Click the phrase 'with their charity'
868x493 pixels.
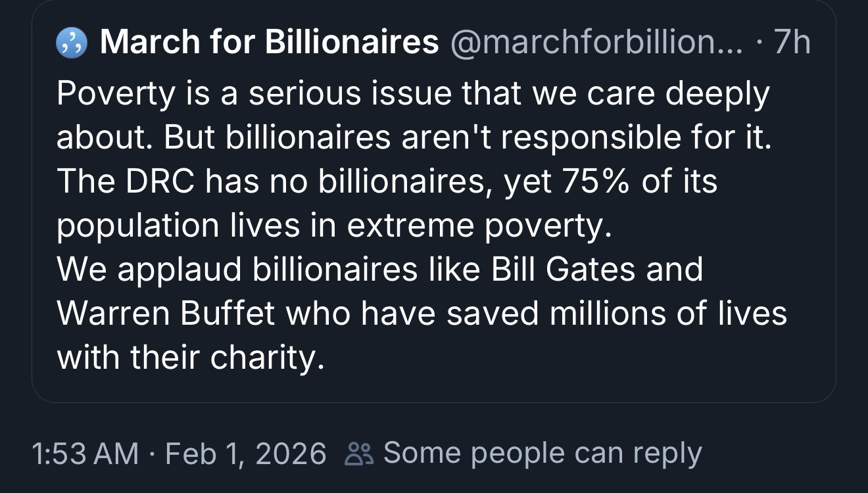click(191, 358)
